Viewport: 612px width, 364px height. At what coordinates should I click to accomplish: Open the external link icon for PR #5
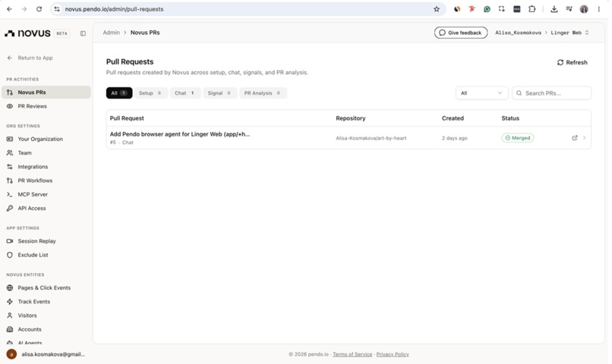click(x=575, y=138)
